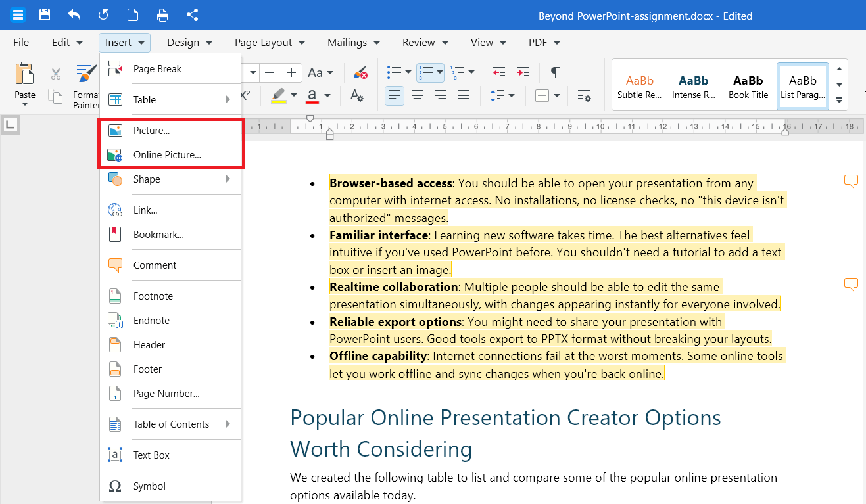Expand the Table of Contents submenu
Image resolution: width=866 pixels, height=504 pixels.
(170, 424)
